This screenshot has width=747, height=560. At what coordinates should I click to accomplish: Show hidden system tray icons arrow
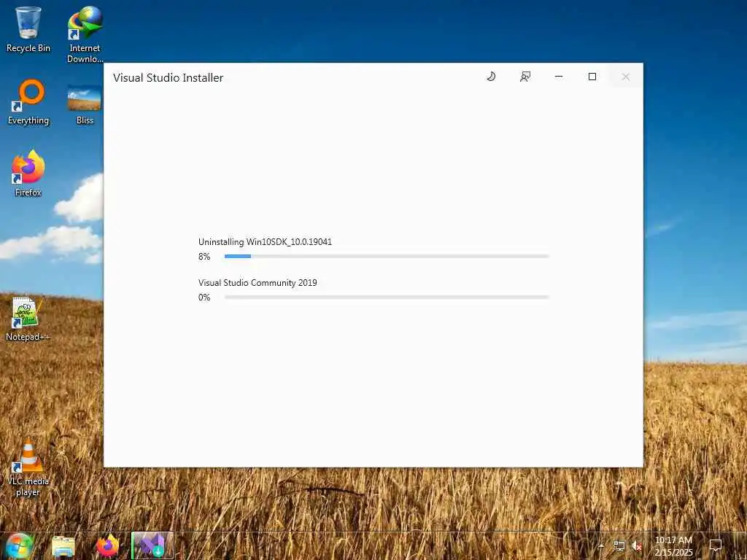tap(601, 545)
